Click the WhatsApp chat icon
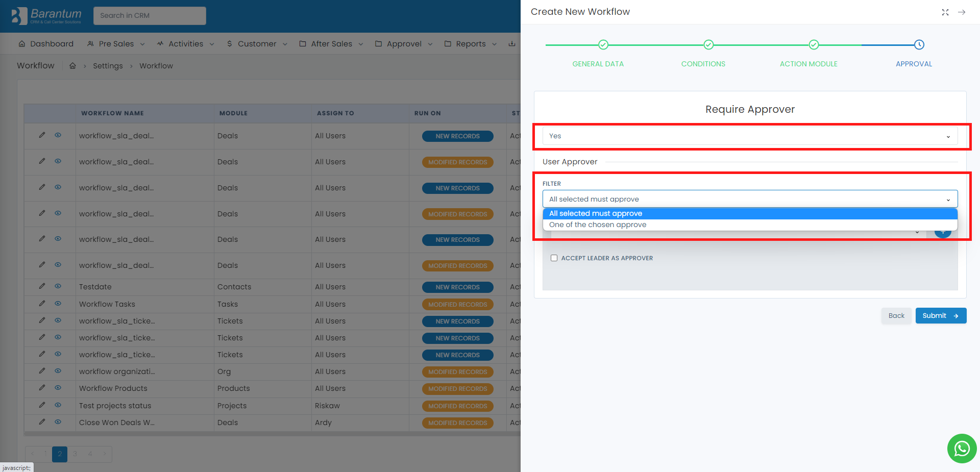This screenshot has width=980, height=472. [962, 449]
